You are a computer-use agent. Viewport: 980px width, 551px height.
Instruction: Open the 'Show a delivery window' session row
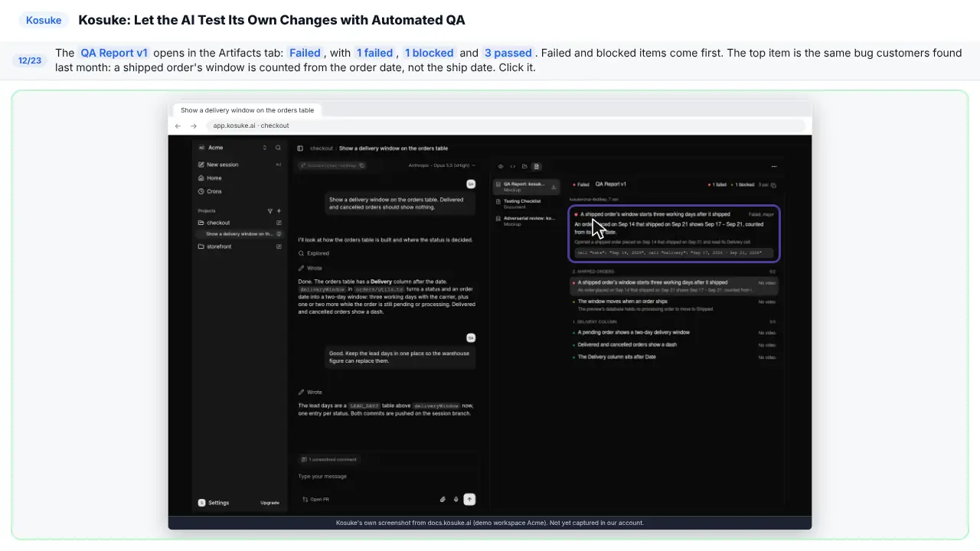click(240, 234)
